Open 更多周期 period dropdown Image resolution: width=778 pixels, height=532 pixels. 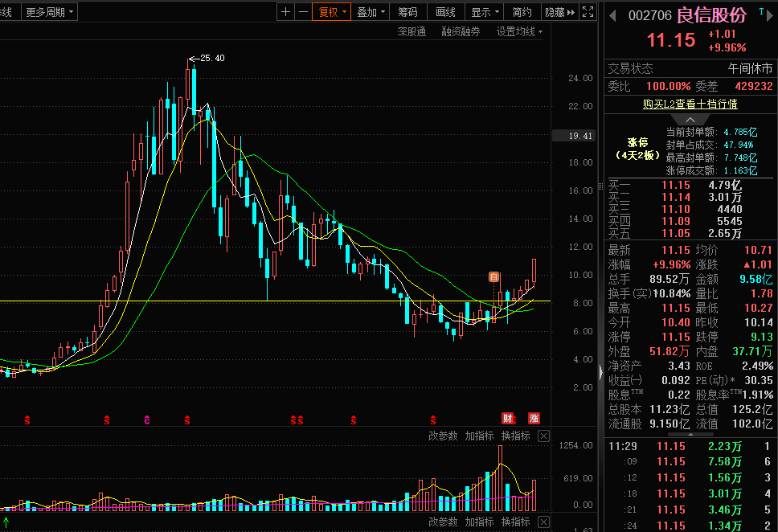pos(49,12)
